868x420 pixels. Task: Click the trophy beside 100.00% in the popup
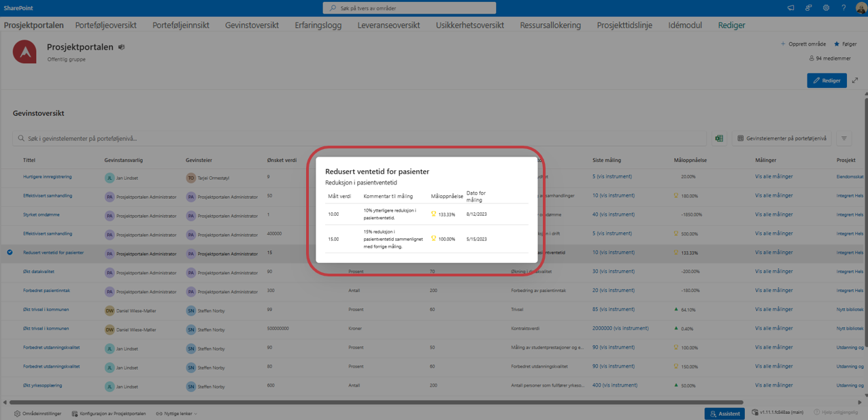click(x=433, y=238)
